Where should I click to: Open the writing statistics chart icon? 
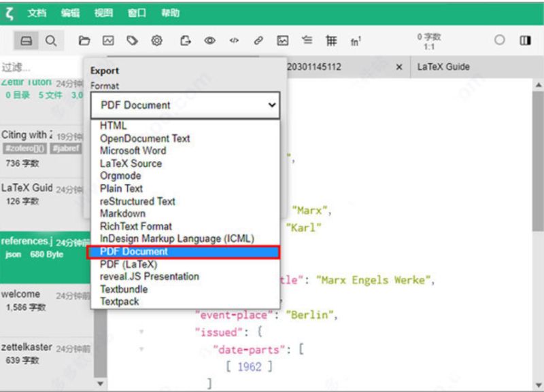coord(108,41)
